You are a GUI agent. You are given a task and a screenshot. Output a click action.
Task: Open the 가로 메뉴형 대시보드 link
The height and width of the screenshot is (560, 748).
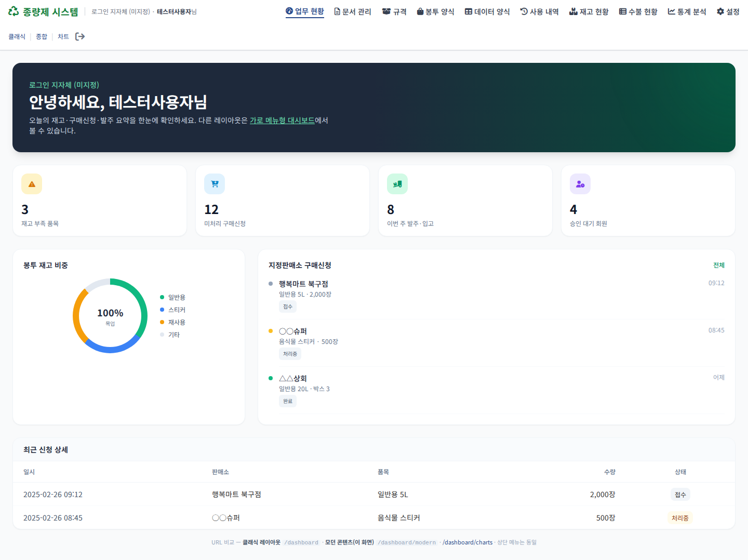282,120
